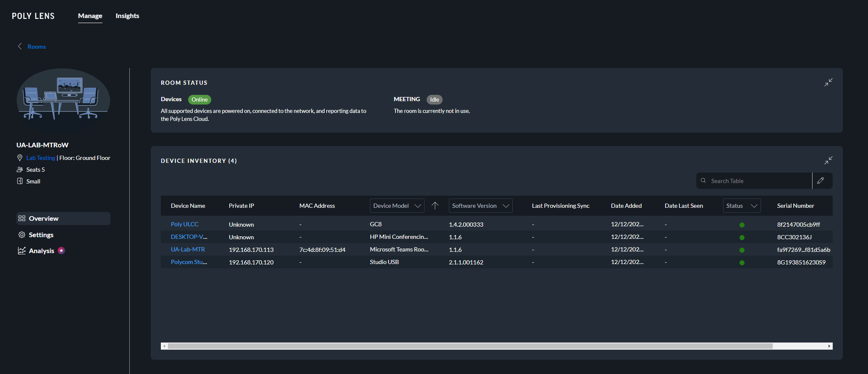
Task: Collapse the Device Inventory panel
Action: pyautogui.click(x=828, y=160)
